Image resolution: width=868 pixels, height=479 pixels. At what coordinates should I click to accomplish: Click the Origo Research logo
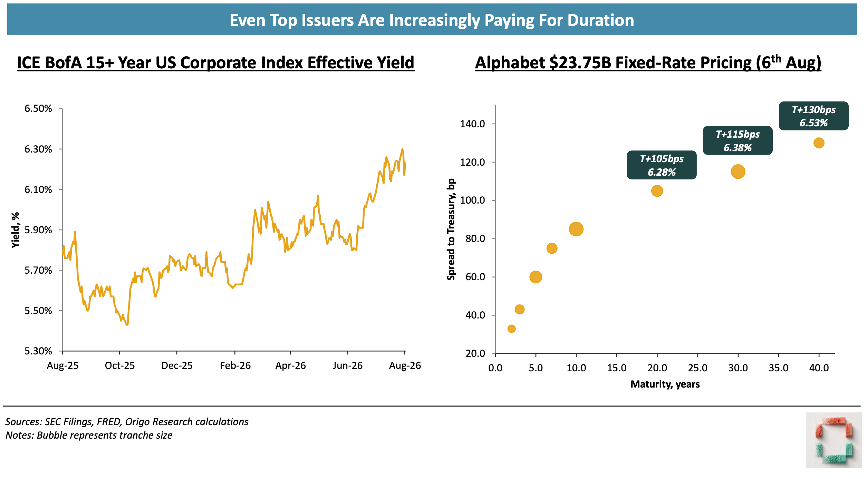tap(833, 440)
